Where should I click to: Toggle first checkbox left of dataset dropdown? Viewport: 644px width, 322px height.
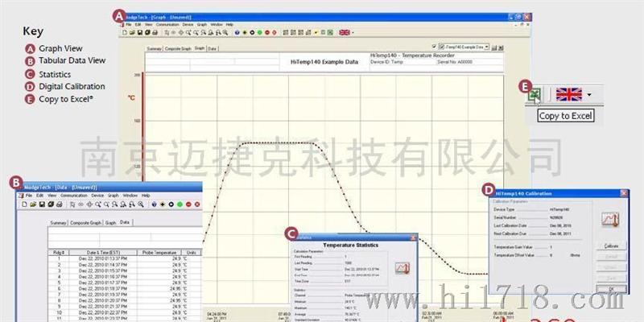[x=435, y=47]
